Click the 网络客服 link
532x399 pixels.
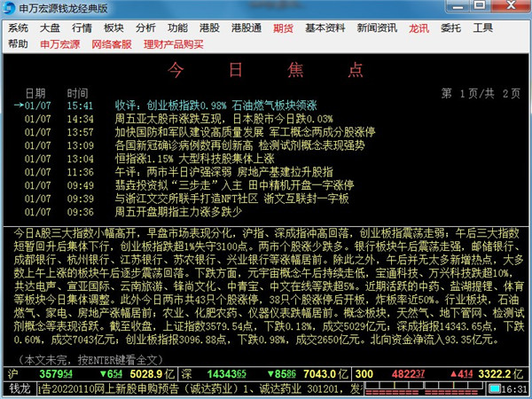click(112, 43)
